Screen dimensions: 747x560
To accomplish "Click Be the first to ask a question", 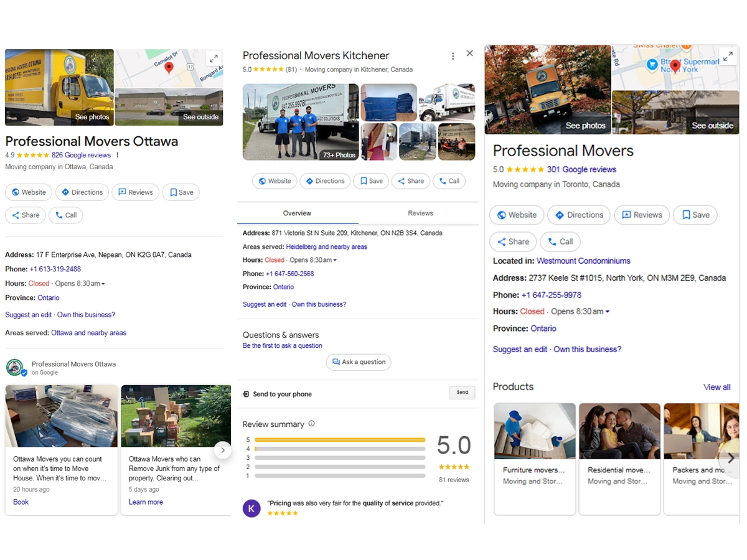I will tap(283, 345).
